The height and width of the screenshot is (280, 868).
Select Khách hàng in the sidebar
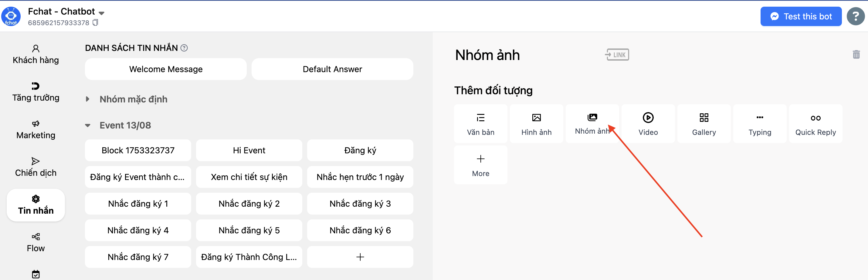(x=36, y=54)
